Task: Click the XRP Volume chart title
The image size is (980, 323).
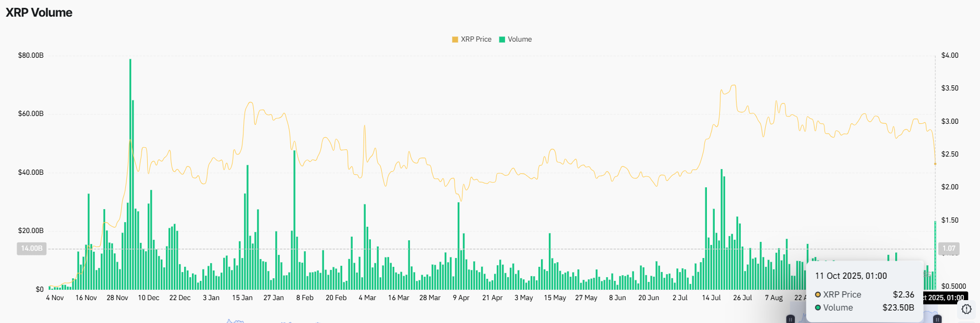Action: coord(39,12)
